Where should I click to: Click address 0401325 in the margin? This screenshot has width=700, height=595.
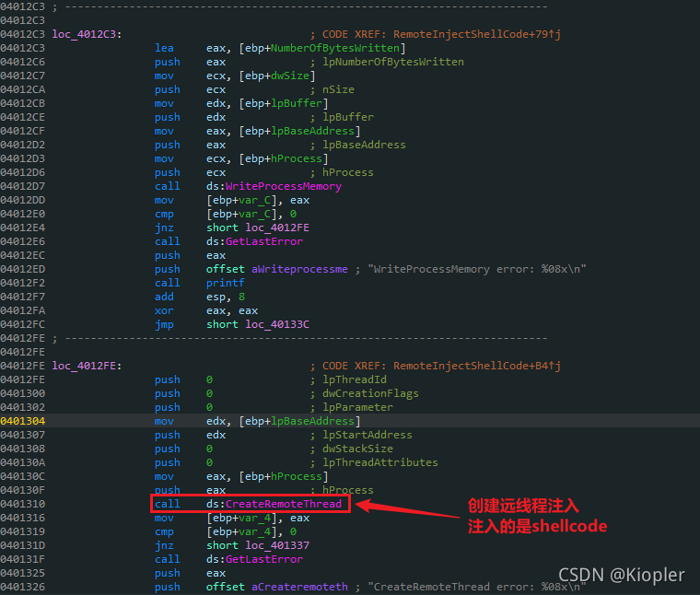point(23,573)
